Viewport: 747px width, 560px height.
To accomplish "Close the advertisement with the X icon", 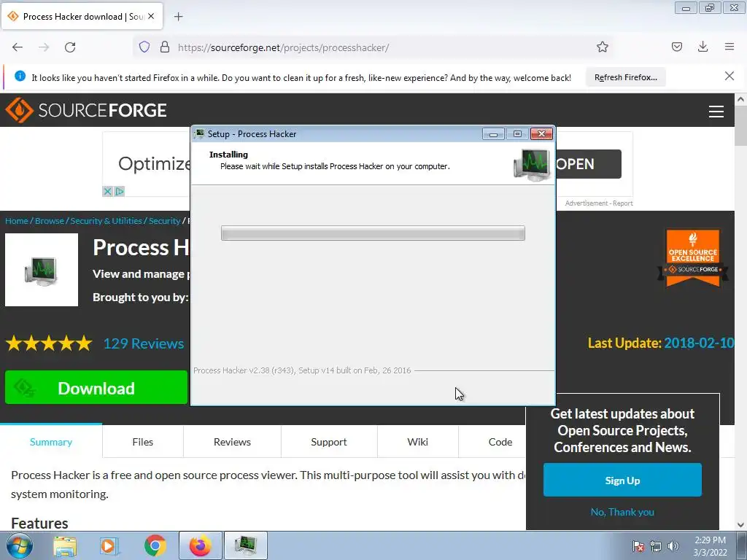I will click(108, 192).
